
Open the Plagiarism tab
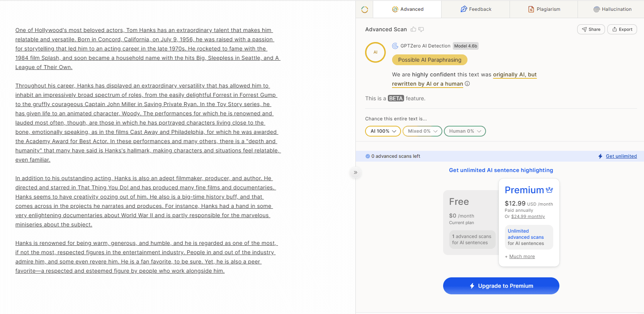[544, 9]
